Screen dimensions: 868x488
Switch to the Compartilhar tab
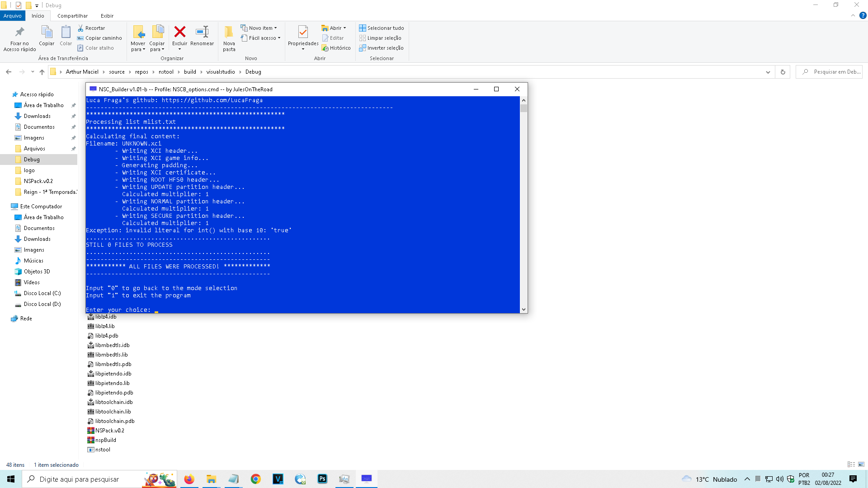tap(72, 16)
